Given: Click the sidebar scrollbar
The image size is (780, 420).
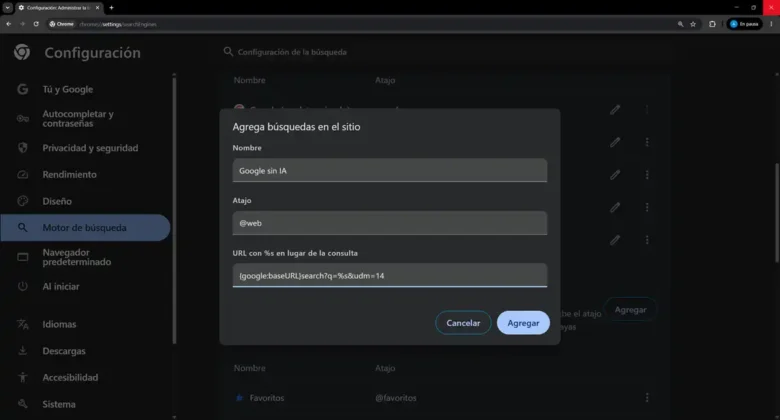Looking at the screenshot, I should (x=174, y=209).
